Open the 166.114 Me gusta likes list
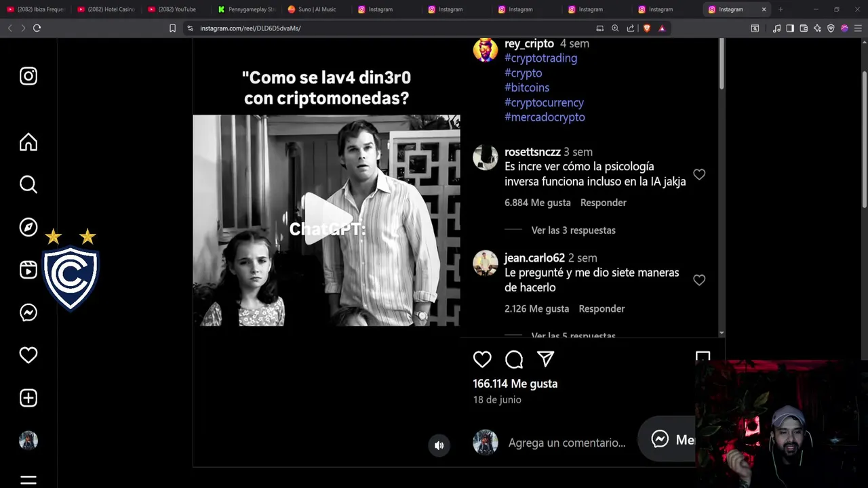 (x=515, y=384)
